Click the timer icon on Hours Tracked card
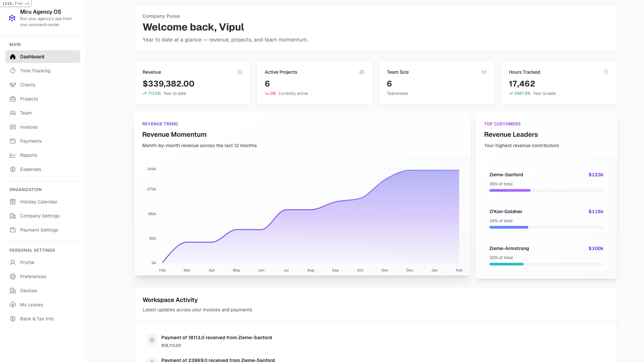 [606, 72]
